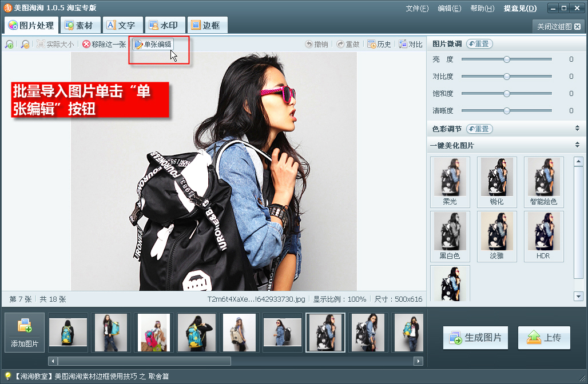Click the 尺寸：500x616 size text
Screen dimensions: 588x384
point(398,299)
